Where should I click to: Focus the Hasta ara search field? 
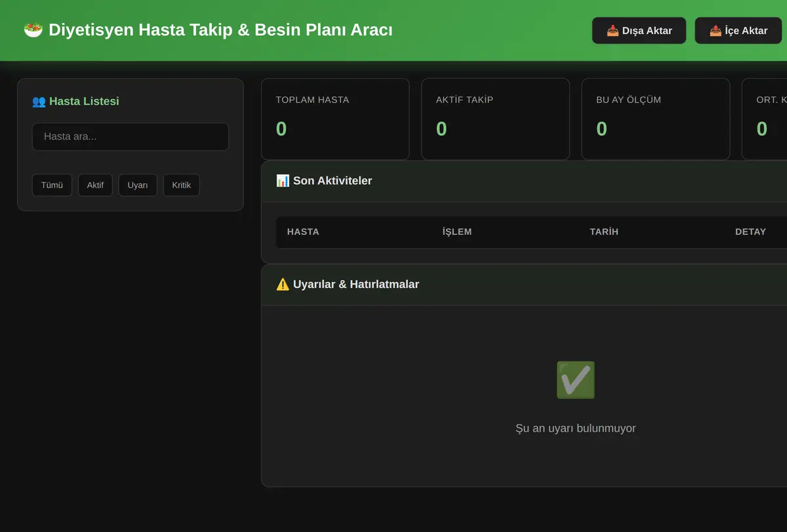click(131, 137)
